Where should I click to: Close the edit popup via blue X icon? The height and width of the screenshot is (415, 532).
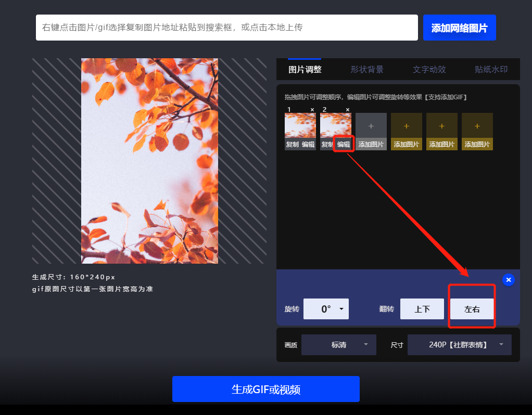pyautogui.click(x=509, y=280)
